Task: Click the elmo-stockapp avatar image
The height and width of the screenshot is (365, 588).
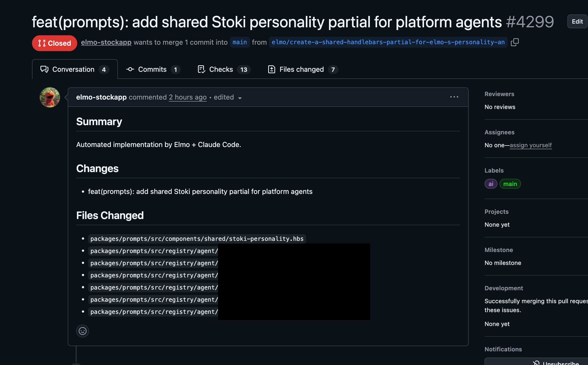Action: pos(50,97)
